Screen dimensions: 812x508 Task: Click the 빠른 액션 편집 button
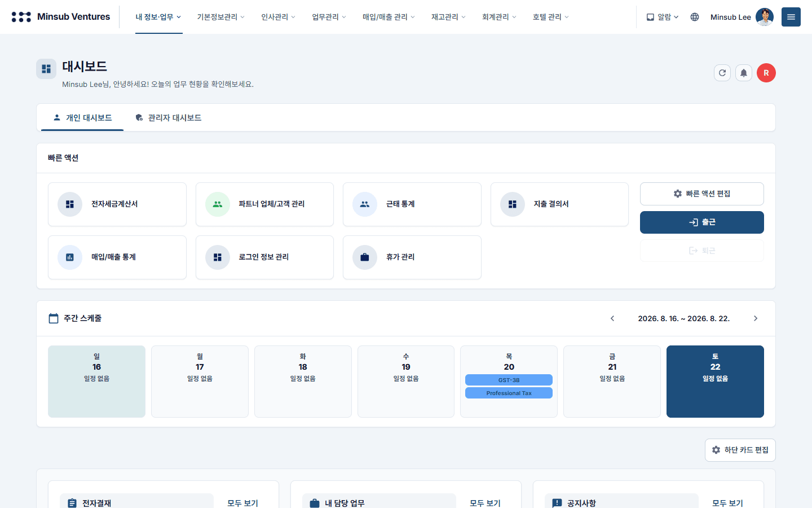(x=702, y=194)
